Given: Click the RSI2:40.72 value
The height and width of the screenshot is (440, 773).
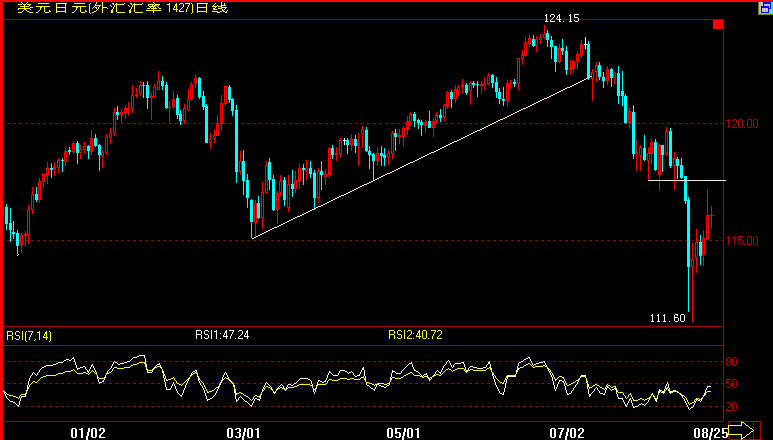Looking at the screenshot, I should pos(415,335).
